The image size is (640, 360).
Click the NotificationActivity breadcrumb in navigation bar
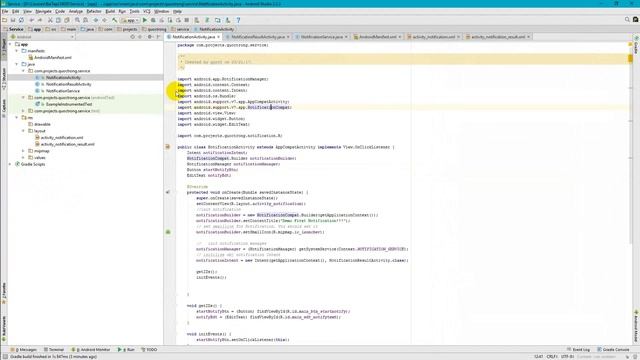(x=214, y=29)
